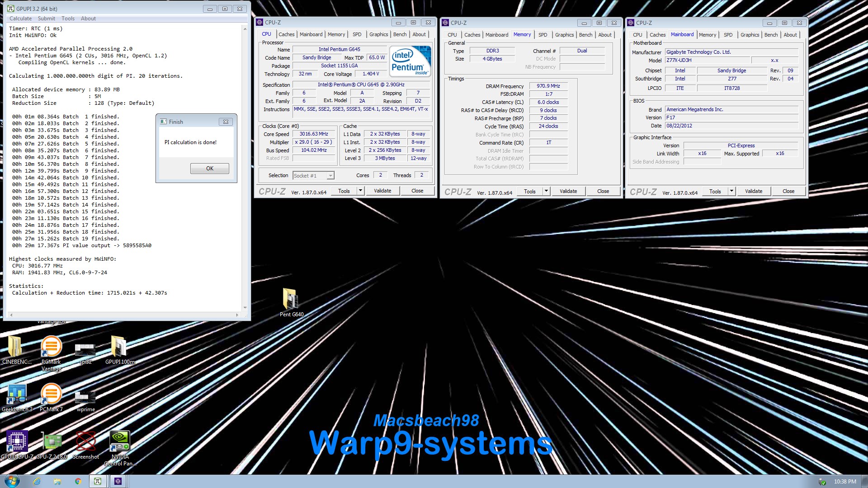This screenshot has width=868, height=488.
Task: Open the Memory tab in first CPU-Z window
Action: [336, 34]
